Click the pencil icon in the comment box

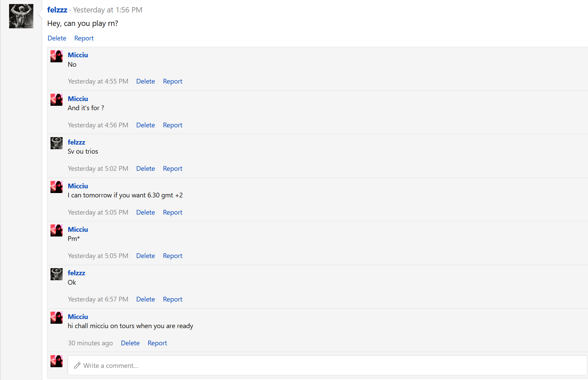click(x=77, y=366)
